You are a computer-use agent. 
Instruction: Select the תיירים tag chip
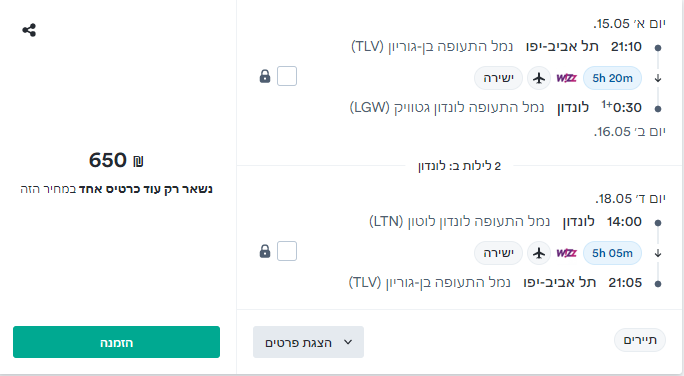point(640,340)
